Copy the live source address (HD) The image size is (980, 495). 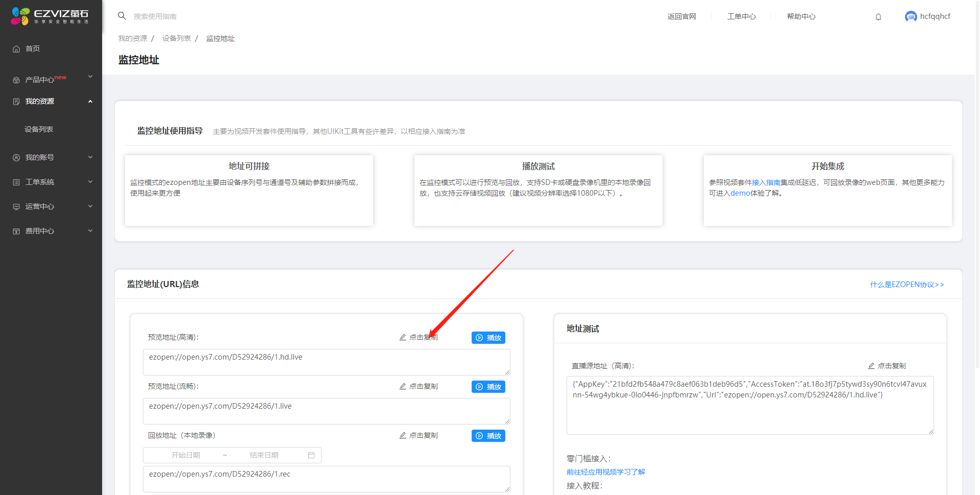tap(887, 366)
